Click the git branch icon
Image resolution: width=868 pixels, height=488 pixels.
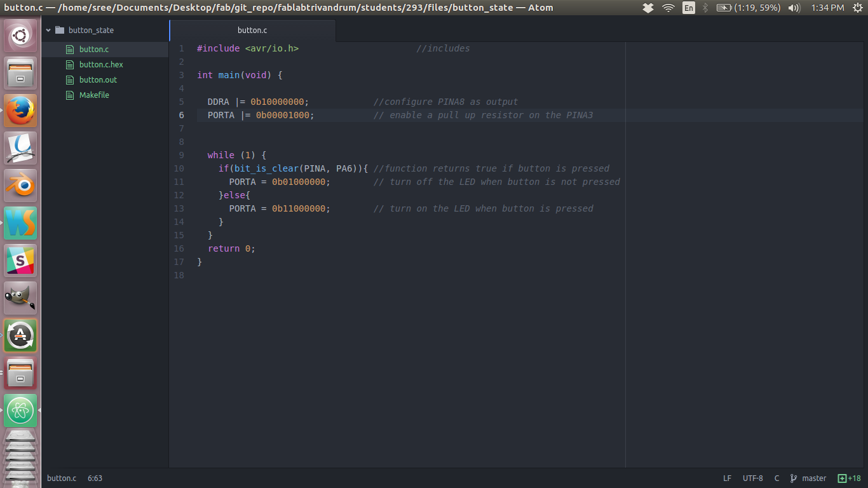(x=794, y=478)
